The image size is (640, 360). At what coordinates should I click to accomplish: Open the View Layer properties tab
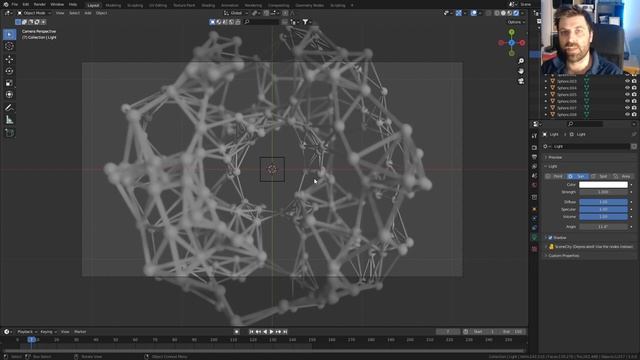click(x=534, y=167)
